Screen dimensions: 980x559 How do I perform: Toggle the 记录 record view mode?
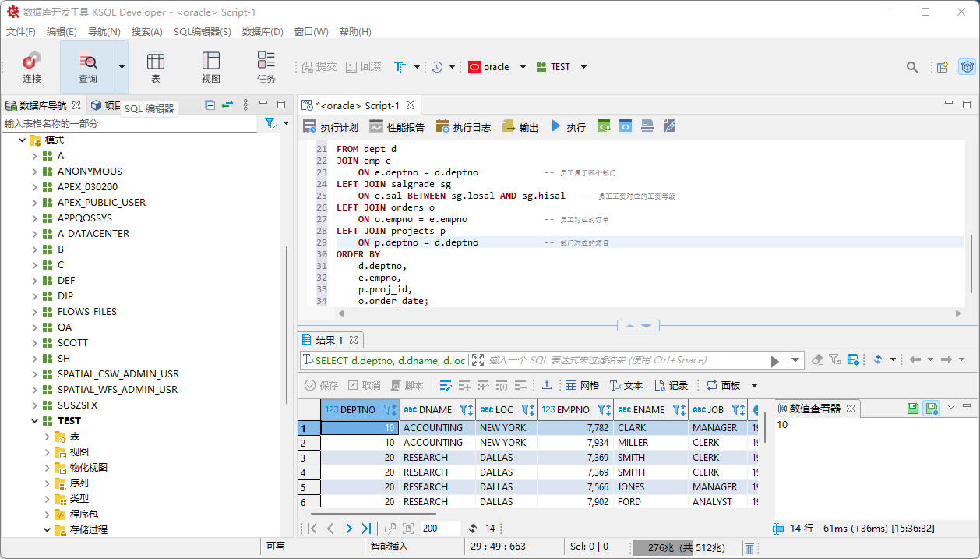(x=671, y=385)
